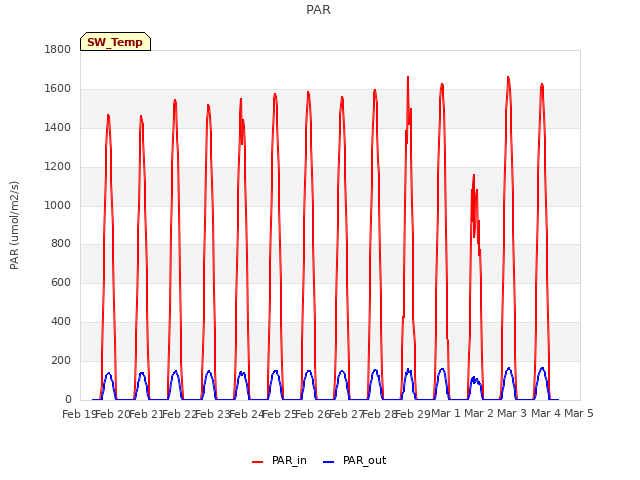This screenshot has width=640, height=480.
Task: Click the 1200 y-axis tick label
Action: pyautogui.click(x=58, y=167)
